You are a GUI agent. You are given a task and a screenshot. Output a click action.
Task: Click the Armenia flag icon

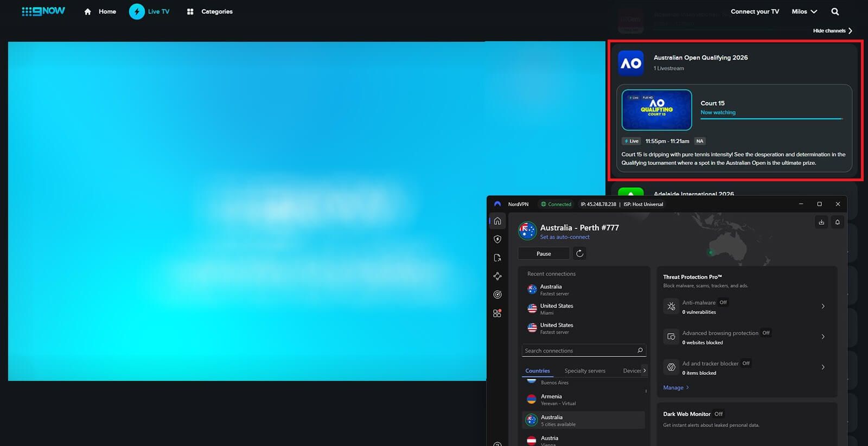532,399
